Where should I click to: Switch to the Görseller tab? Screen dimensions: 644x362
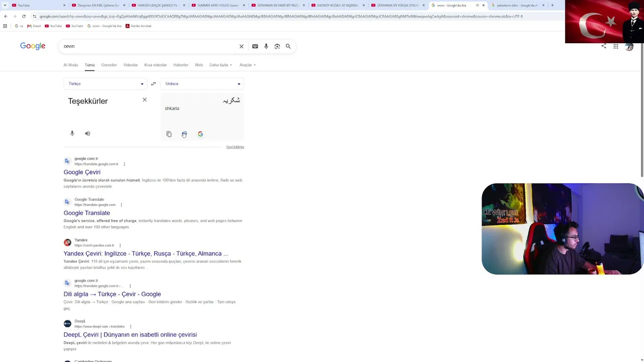coord(109,65)
